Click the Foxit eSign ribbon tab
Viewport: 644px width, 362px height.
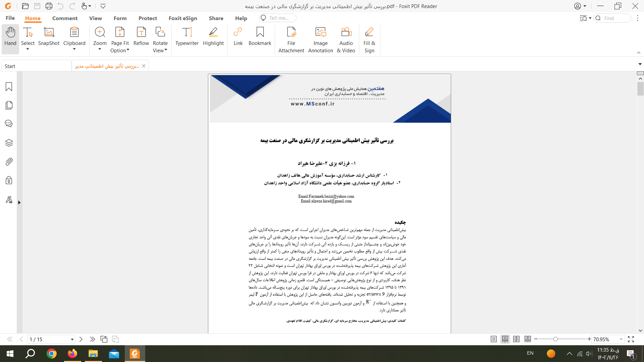tap(183, 18)
